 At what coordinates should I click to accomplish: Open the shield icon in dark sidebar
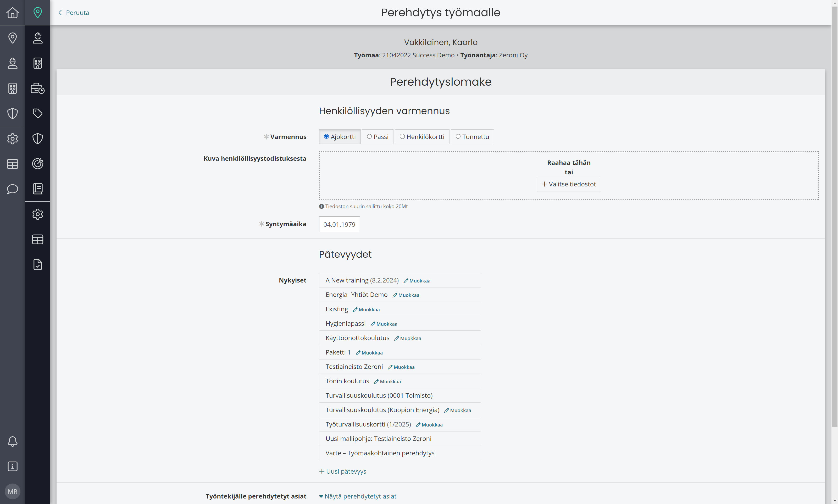pyautogui.click(x=38, y=139)
